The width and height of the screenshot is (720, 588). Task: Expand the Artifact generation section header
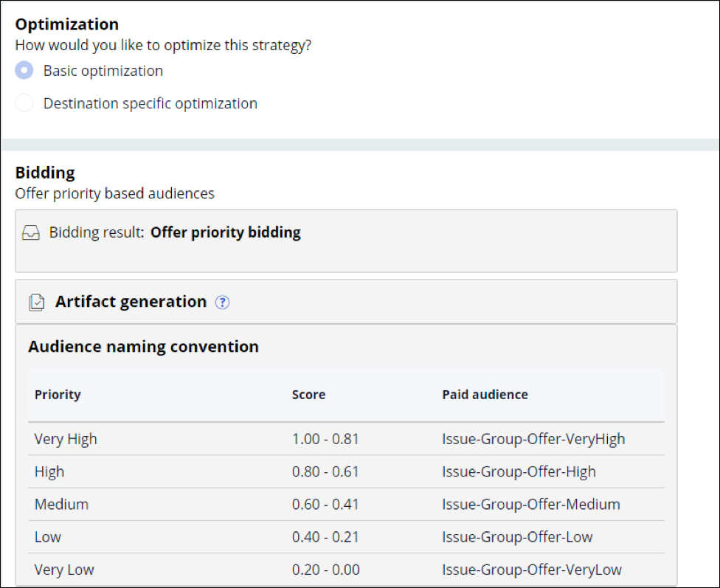tap(131, 302)
